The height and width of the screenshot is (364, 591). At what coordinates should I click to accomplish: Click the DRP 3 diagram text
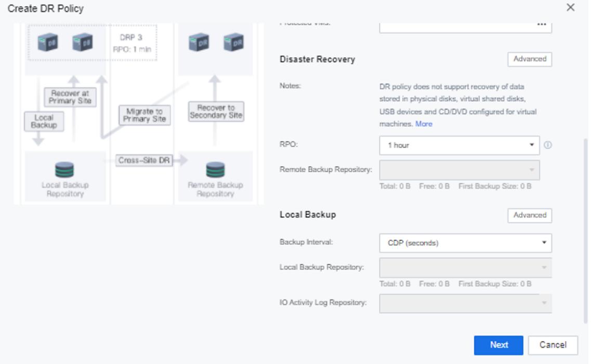pos(131,37)
